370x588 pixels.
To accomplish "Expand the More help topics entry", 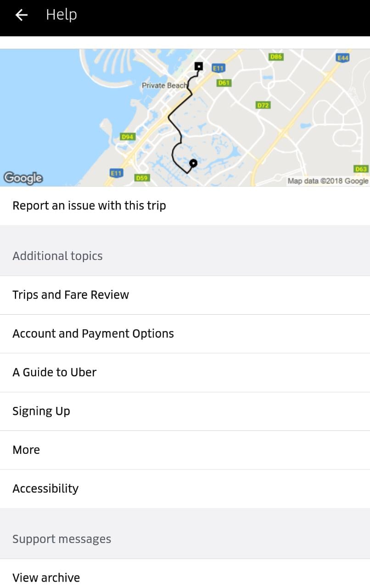I will pyautogui.click(x=26, y=450).
